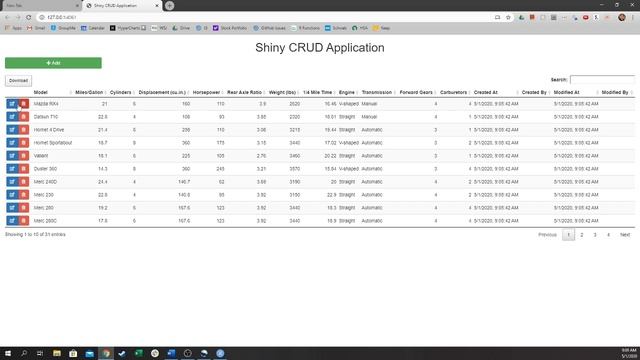Open File Explorer from the taskbar
Image resolution: width=640 pixels, height=360 pixels.
(57, 353)
